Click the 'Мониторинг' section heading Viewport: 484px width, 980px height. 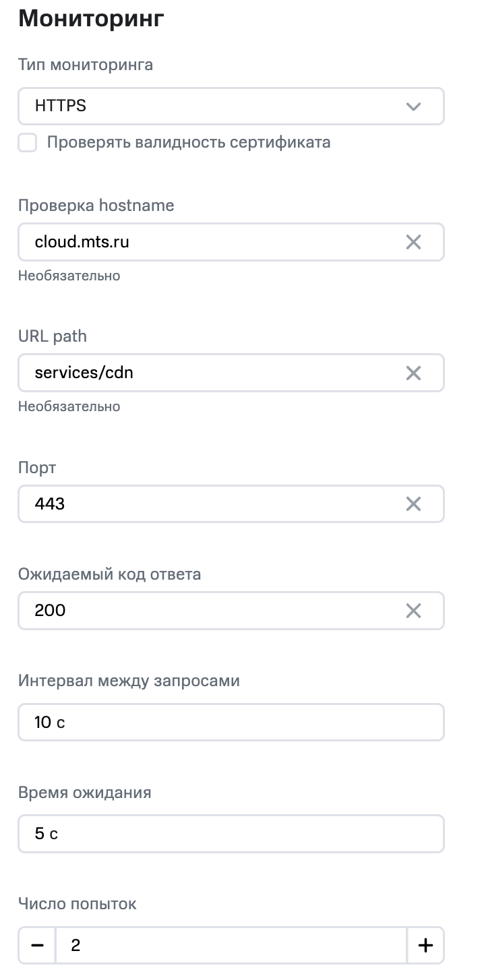pyautogui.click(x=91, y=19)
